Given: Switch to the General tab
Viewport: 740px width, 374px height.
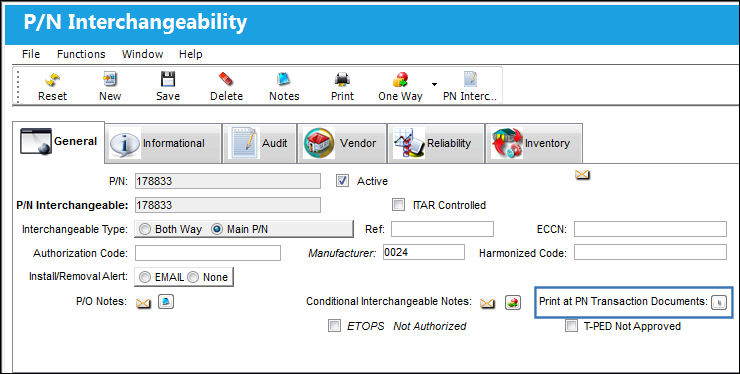Looking at the screenshot, I should [59, 142].
